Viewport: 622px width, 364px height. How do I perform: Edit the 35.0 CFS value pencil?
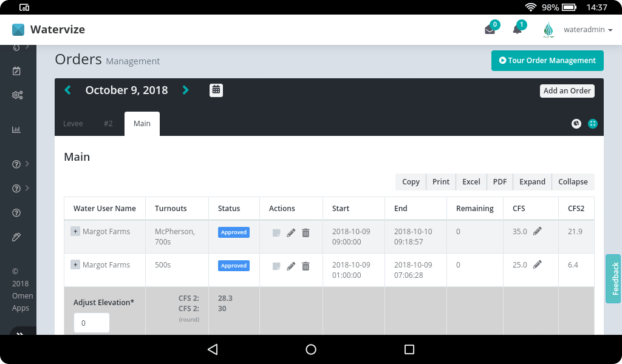[x=537, y=231]
